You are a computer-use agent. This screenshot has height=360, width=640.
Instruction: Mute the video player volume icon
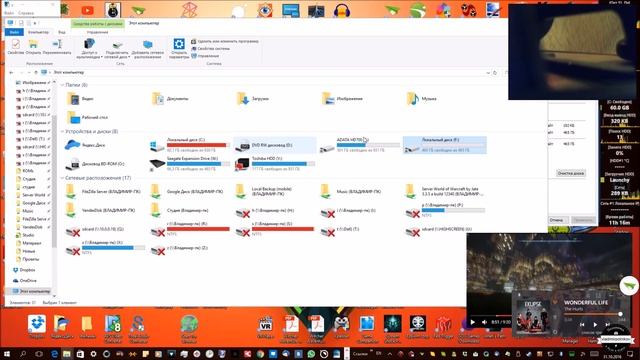point(484,322)
